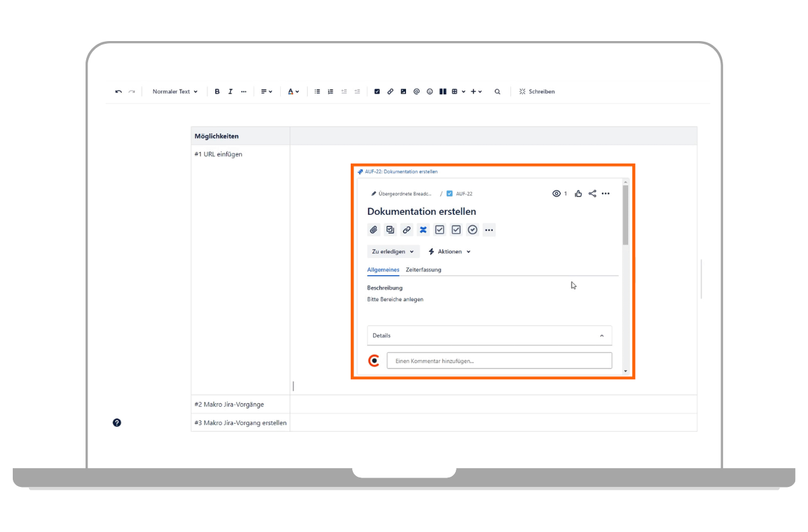Viewport: 808px width, 532px height.
Task: Click the Confluence icon in the issue quick actions
Action: (x=423, y=230)
